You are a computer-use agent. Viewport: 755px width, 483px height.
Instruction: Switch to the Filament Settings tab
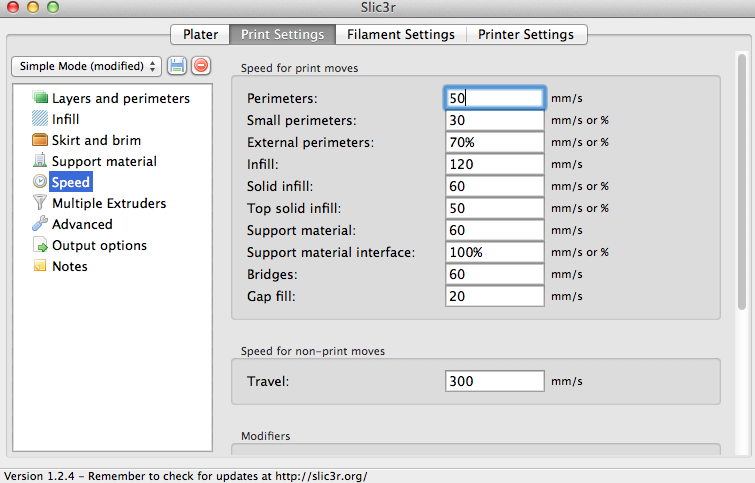tap(401, 34)
